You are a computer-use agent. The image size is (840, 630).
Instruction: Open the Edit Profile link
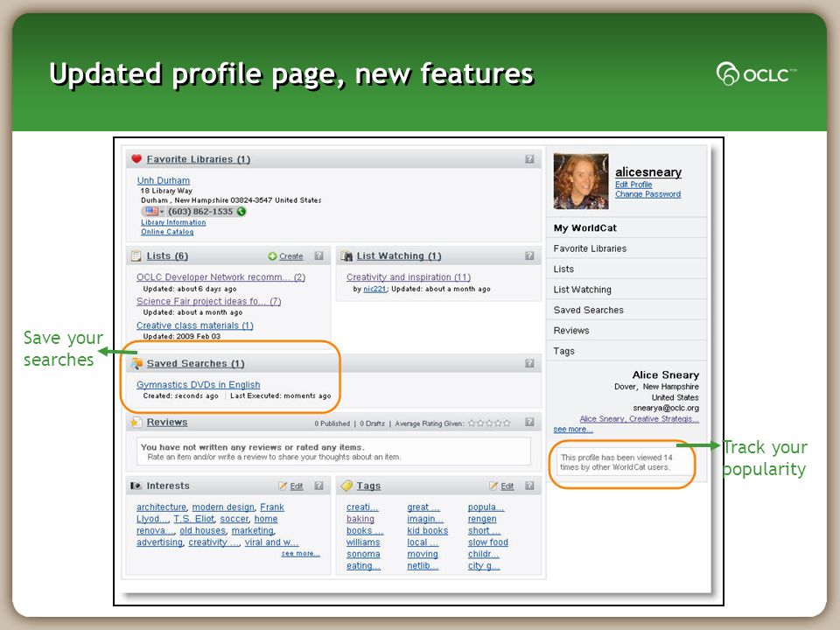point(633,185)
